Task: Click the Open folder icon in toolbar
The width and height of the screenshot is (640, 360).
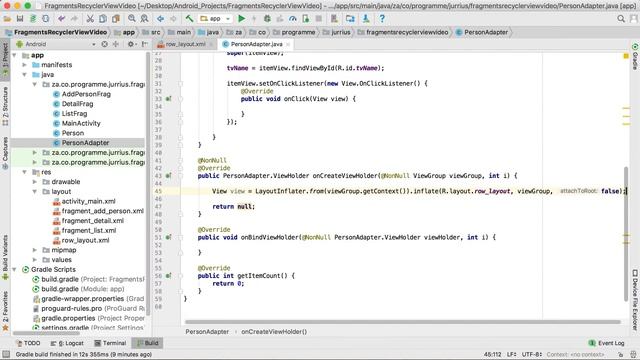Action: point(7,19)
